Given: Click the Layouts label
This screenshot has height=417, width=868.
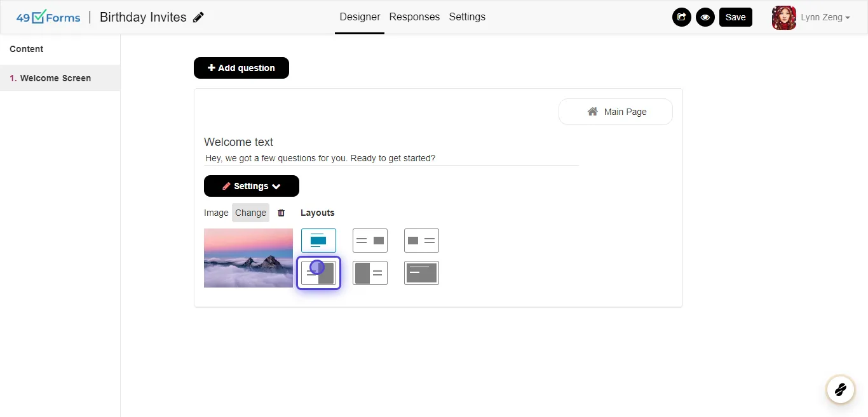Looking at the screenshot, I should [318, 213].
